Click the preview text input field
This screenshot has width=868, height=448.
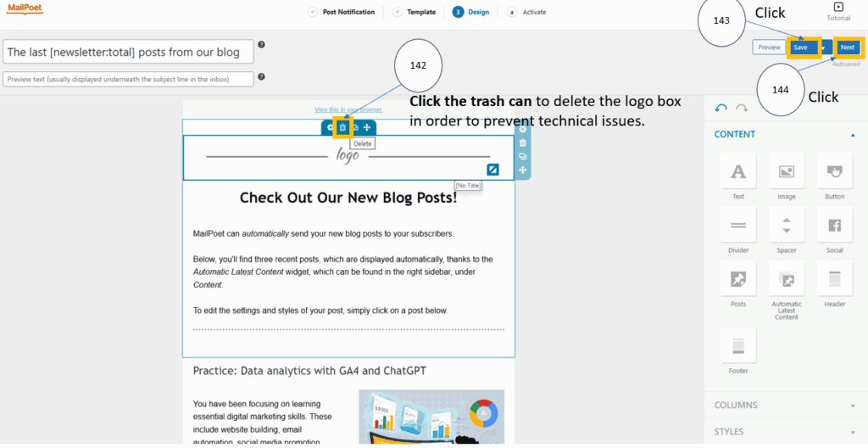coord(129,79)
